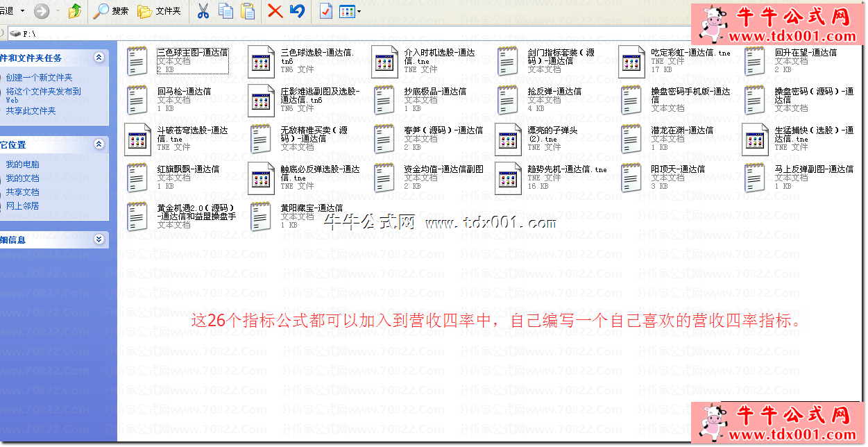Click 将这个文件夹发布到 Web link
The width and height of the screenshot is (868, 447).
tap(43, 95)
